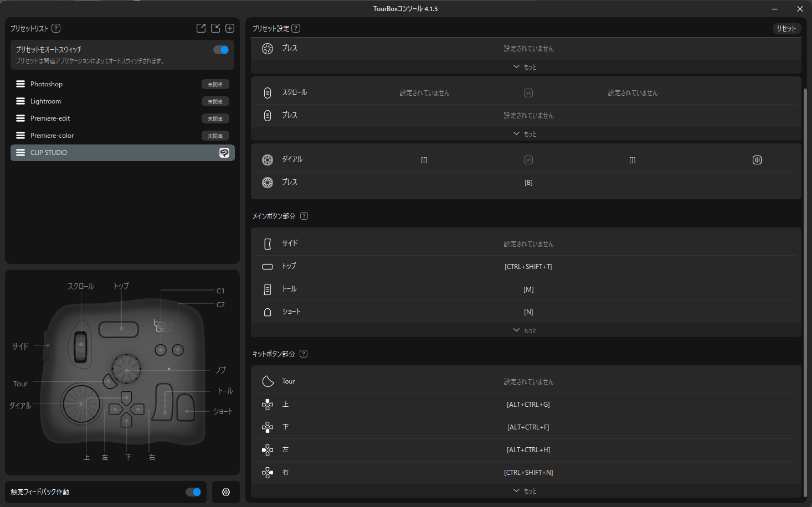The image size is (812, 507).
Task: Open haptic feedback gear settings
Action: pos(226,492)
